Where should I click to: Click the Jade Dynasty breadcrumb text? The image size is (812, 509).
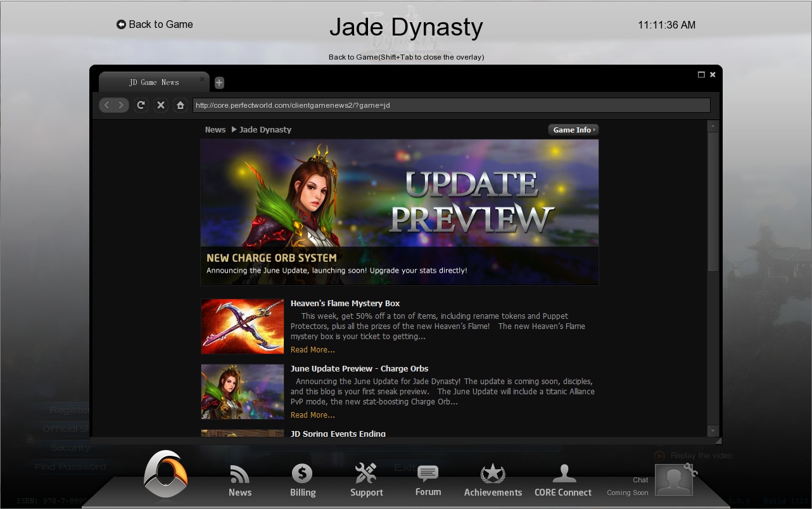tap(265, 129)
